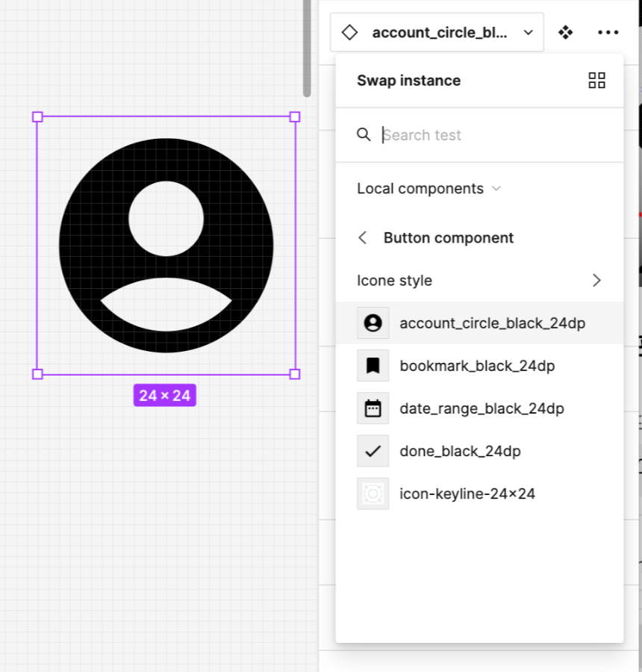Click the canvas vertical scrollbar thumb
The image size is (642, 672).
307,47
